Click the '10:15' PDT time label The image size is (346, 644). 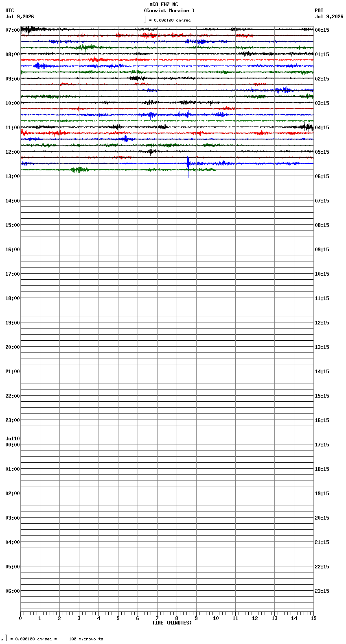[322, 274]
